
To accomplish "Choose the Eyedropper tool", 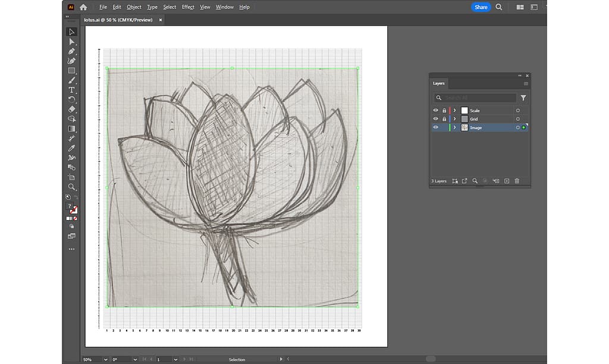I will [72, 148].
